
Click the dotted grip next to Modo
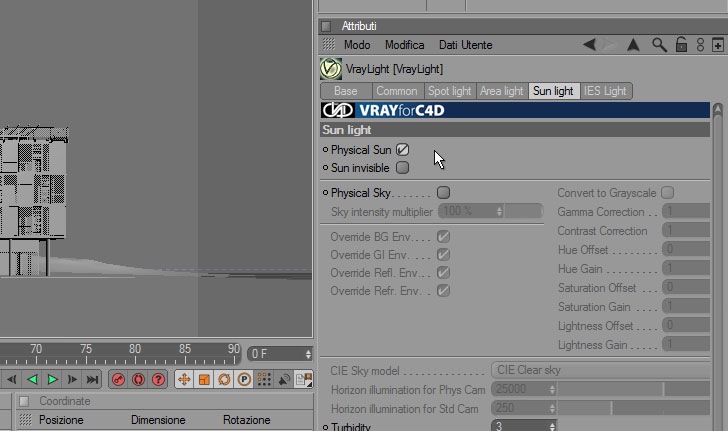point(329,44)
